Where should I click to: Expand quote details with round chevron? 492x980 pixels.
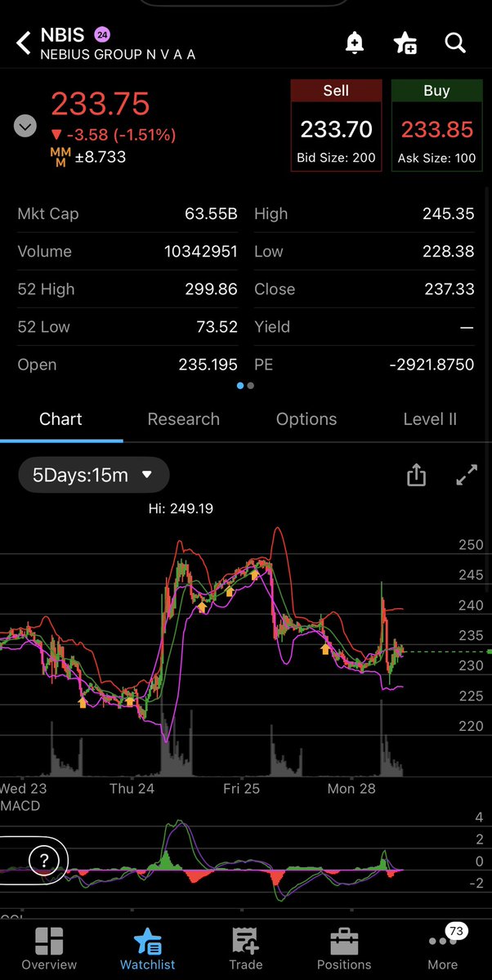point(25,127)
